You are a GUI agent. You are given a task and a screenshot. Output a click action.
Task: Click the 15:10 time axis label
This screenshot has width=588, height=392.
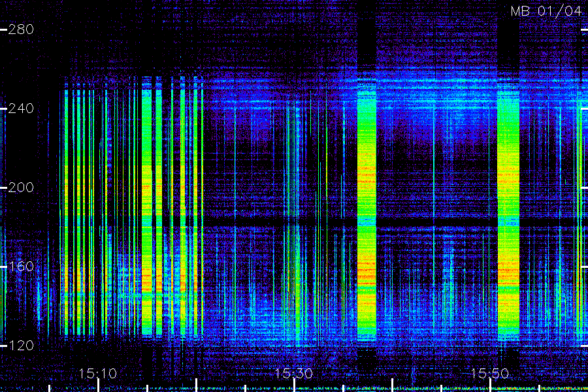[98, 373]
